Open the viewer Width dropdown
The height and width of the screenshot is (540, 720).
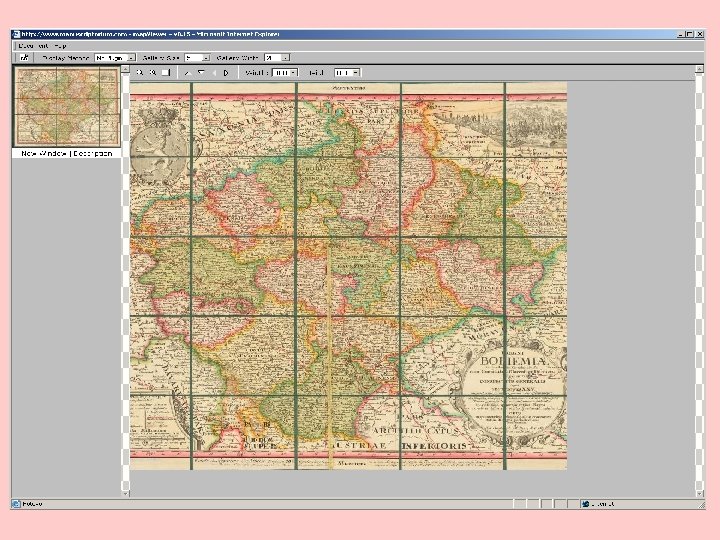coord(295,73)
